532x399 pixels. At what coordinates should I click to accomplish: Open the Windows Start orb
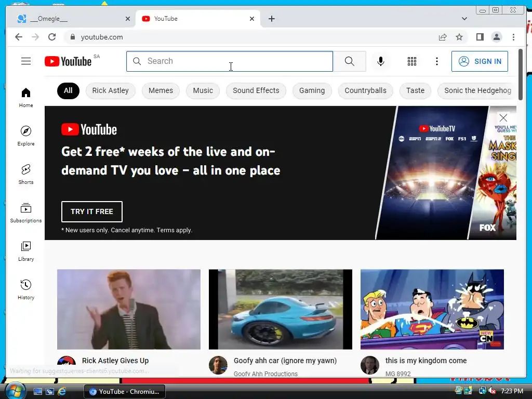[x=16, y=391]
